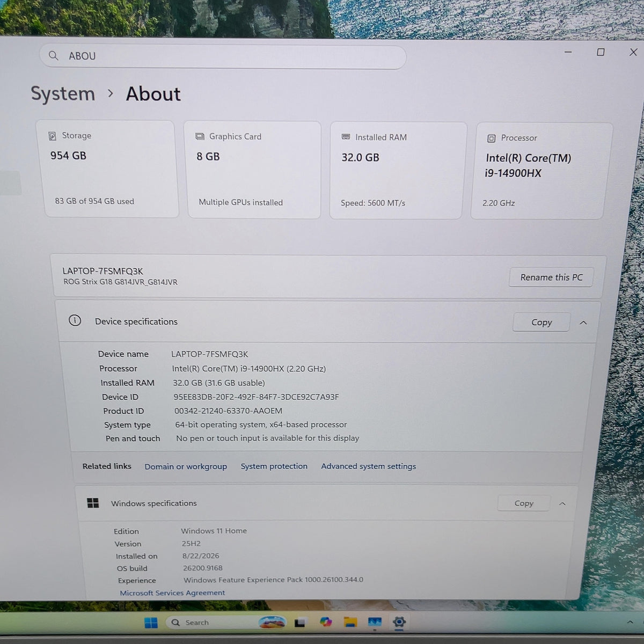Viewport: 644px width, 644px height.
Task: Launch Copilot from the taskbar
Action: (x=325, y=622)
